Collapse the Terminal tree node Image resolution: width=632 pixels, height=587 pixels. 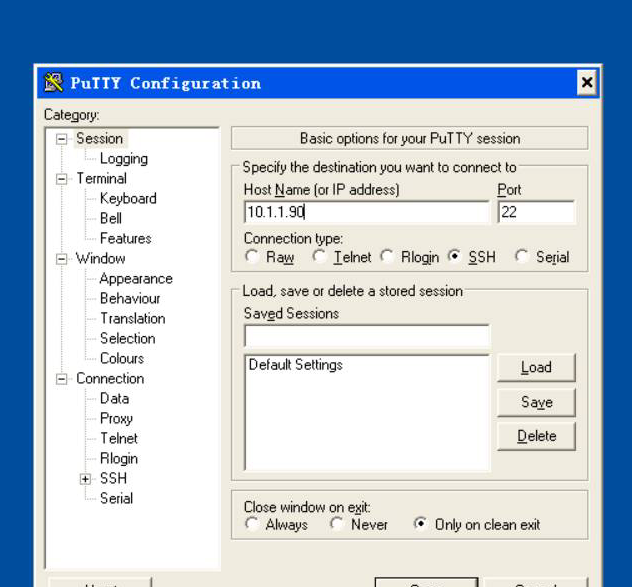[x=61, y=179]
